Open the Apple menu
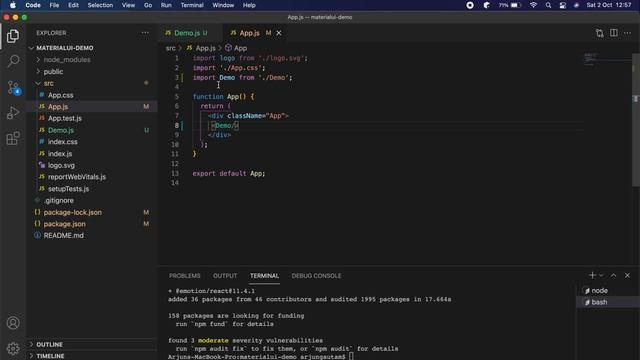Image resolution: width=640 pixels, height=360 pixels. pyautogui.click(x=13, y=5)
